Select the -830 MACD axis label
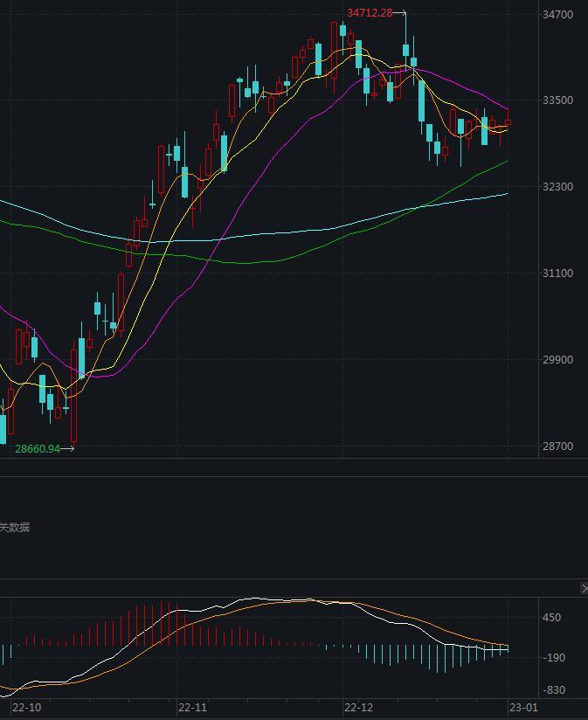This screenshot has height=720, width=588. click(x=552, y=690)
